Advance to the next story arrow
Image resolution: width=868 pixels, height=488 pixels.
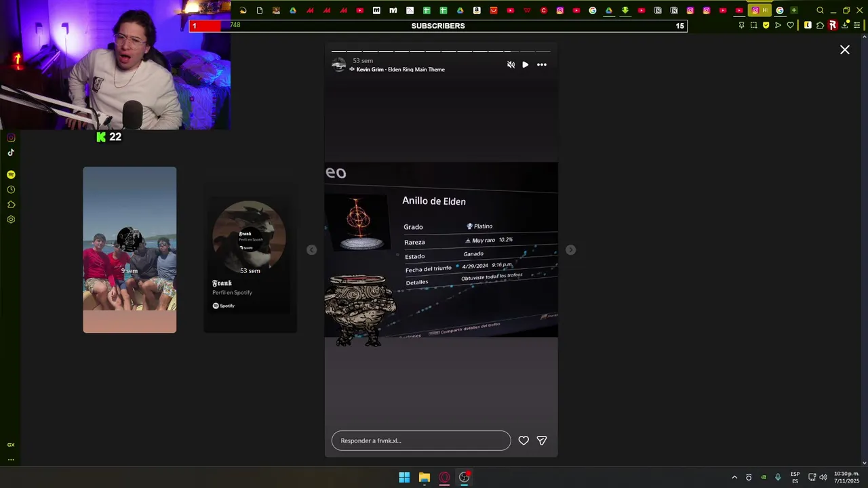[x=570, y=250]
